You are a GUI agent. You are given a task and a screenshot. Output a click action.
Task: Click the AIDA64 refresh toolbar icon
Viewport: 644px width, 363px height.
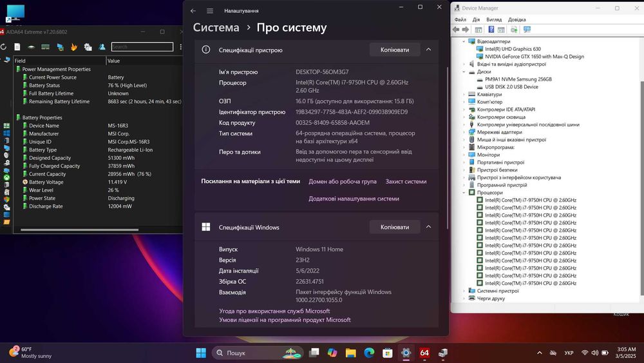3,47
